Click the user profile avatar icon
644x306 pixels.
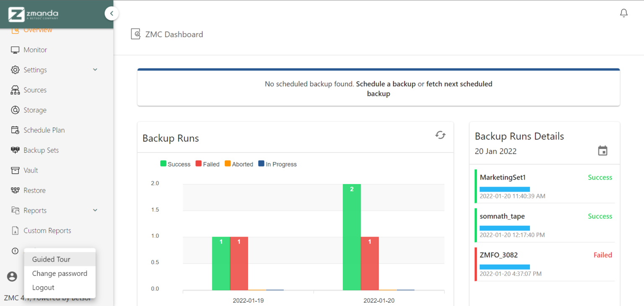pyautogui.click(x=12, y=276)
